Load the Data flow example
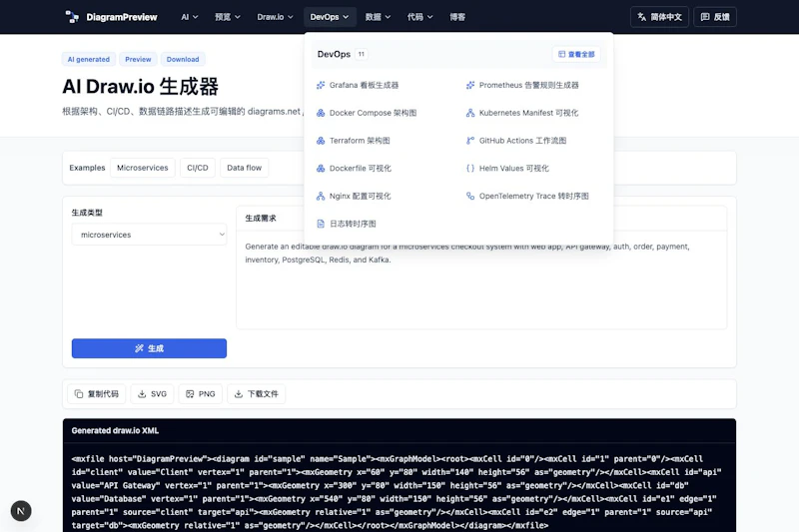The width and height of the screenshot is (799, 532). [x=244, y=168]
